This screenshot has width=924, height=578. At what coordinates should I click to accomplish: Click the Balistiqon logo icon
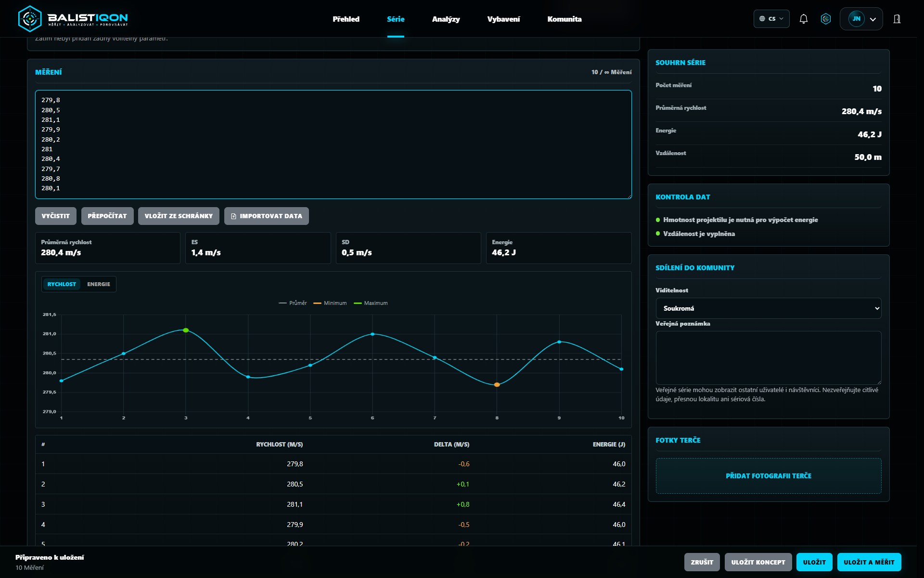pos(30,19)
